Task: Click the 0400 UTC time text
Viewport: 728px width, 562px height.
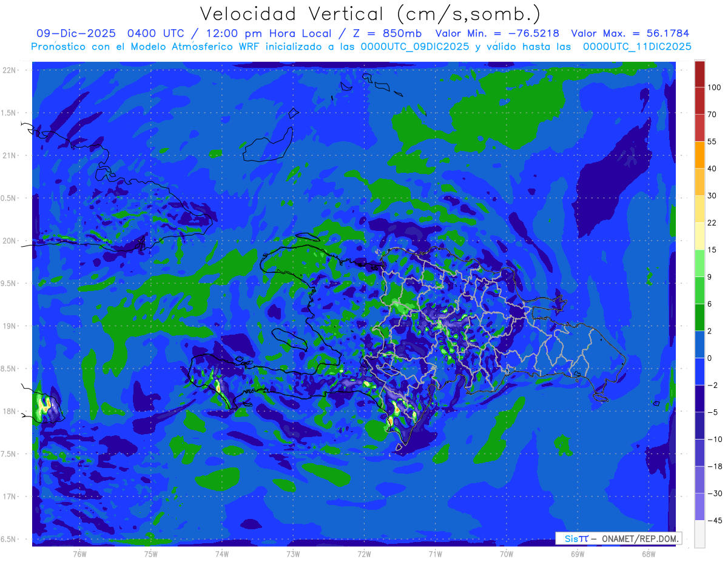Action: (157, 33)
